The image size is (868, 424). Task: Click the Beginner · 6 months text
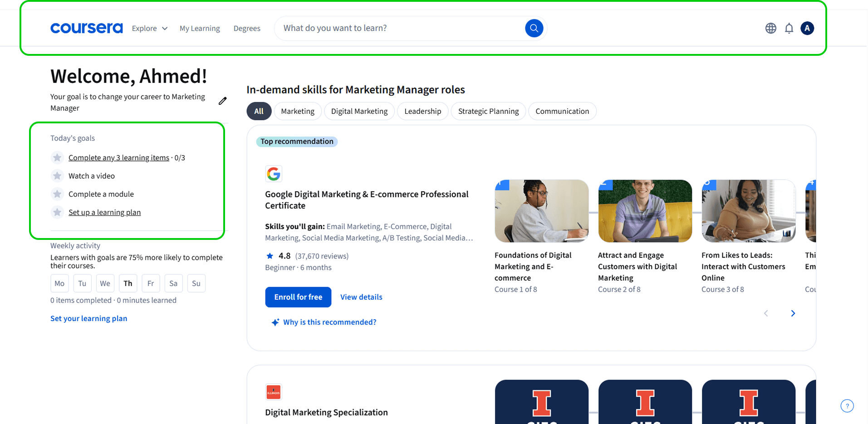[298, 268]
